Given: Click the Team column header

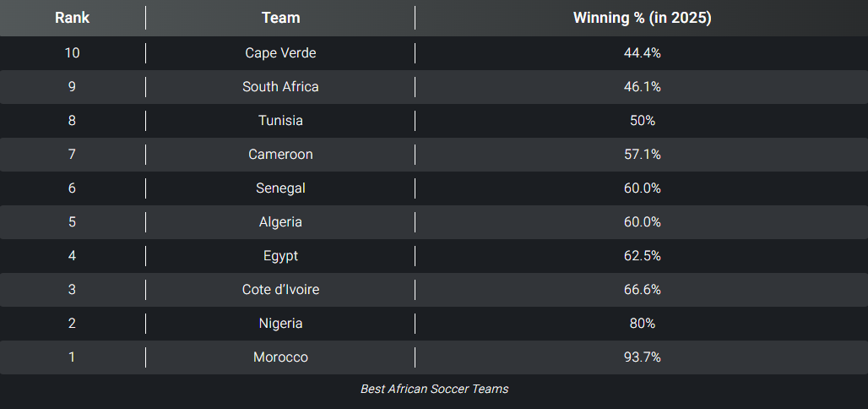Looking at the screenshot, I should [x=280, y=18].
